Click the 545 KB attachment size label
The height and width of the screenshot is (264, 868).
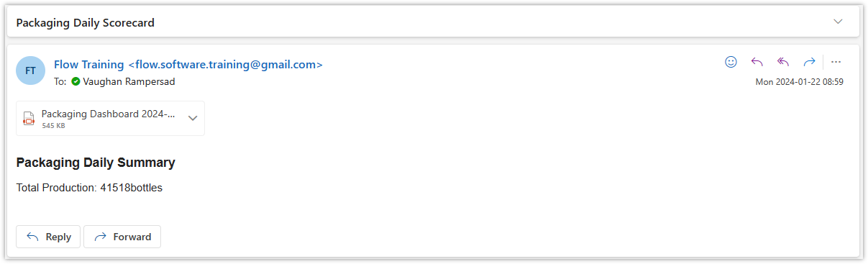53,126
